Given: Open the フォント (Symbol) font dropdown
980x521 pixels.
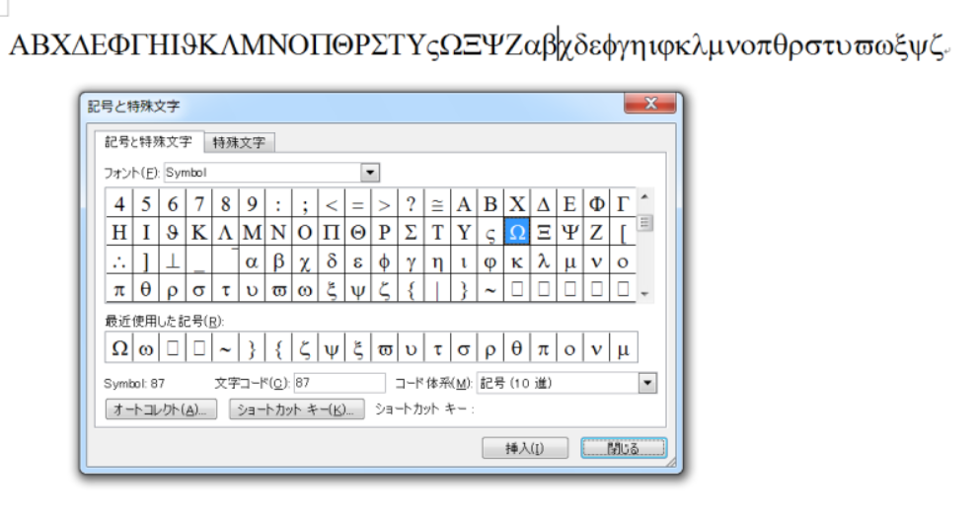Looking at the screenshot, I should (371, 173).
